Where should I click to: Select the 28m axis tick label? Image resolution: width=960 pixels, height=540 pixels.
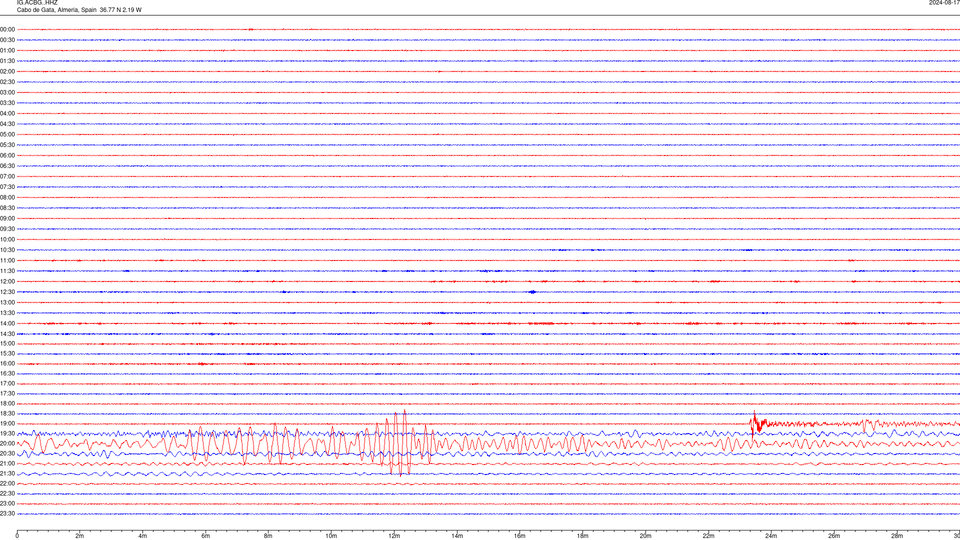click(897, 536)
